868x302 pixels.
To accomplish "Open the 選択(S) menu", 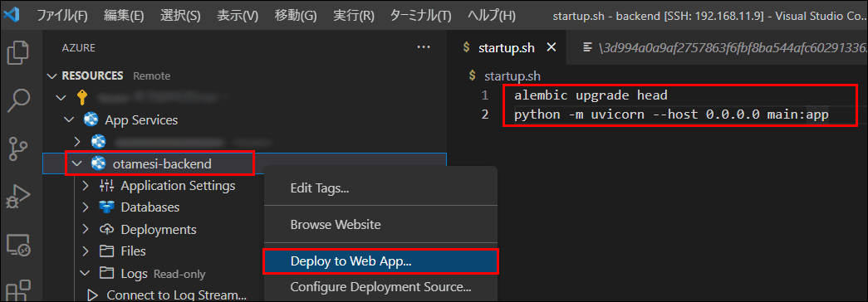I will (180, 16).
